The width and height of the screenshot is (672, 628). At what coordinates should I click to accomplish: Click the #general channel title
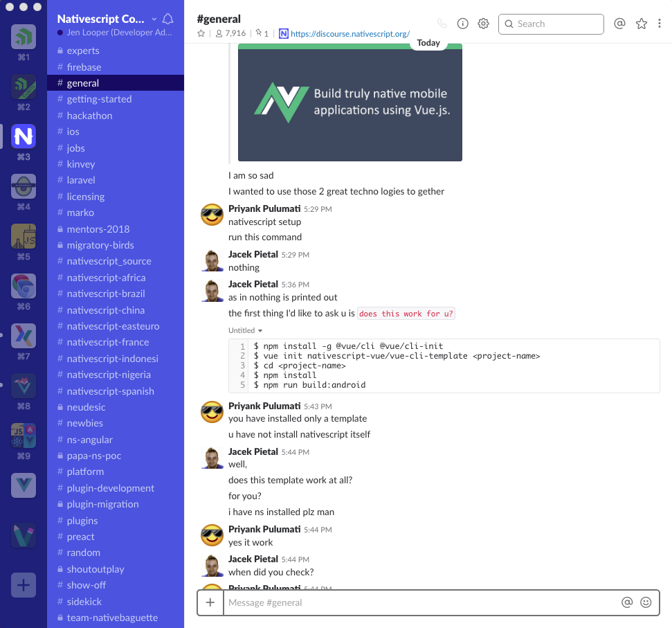pyautogui.click(x=219, y=19)
